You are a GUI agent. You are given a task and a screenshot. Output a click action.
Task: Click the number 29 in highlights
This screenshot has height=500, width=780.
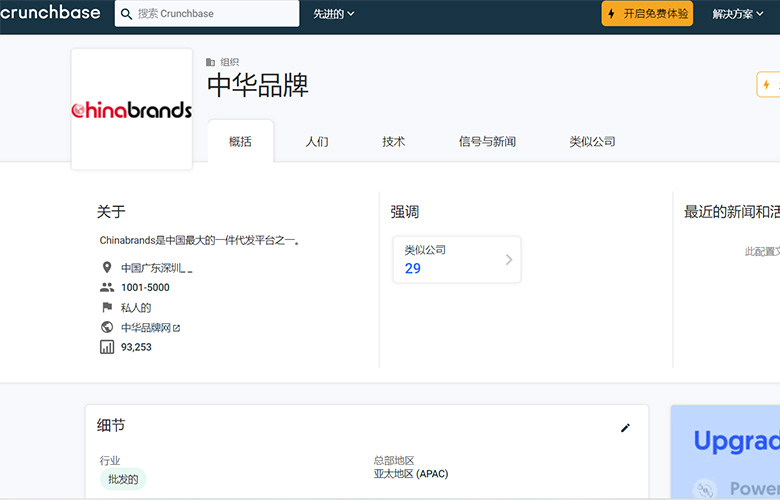click(x=412, y=269)
